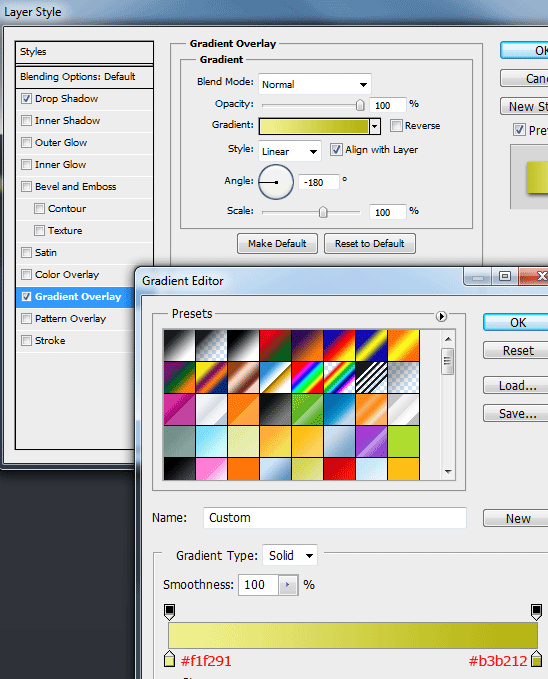Click the angle dial control
The height and width of the screenshot is (679, 548).
coord(276,182)
